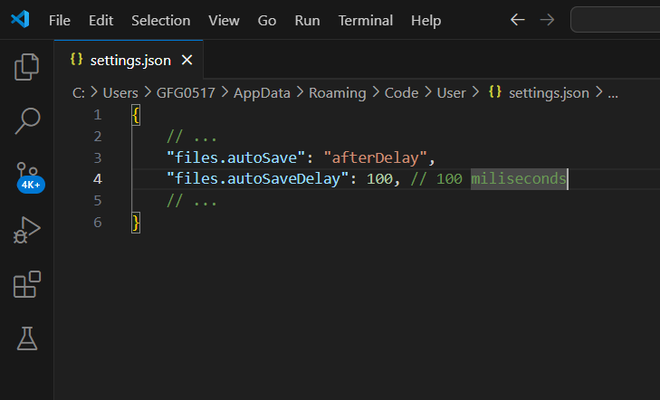This screenshot has width=660, height=400.
Task: Open Source Control view with 4K+ badge
Action: point(27,176)
